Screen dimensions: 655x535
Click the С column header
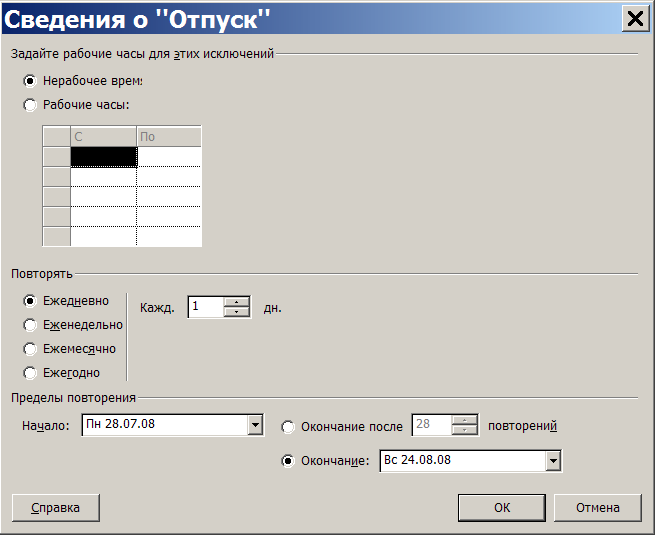(103, 136)
